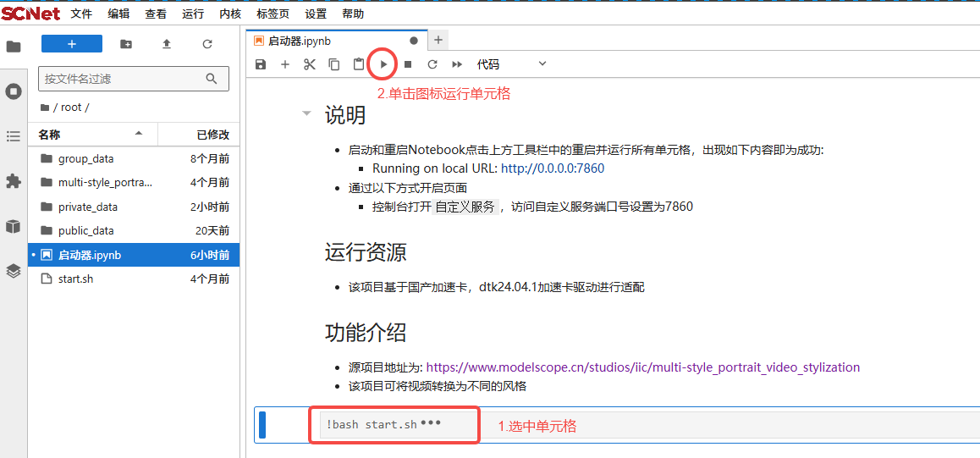Viewport: 980px width, 458px height.
Task: Save the notebook with the disk icon
Action: 261,64
